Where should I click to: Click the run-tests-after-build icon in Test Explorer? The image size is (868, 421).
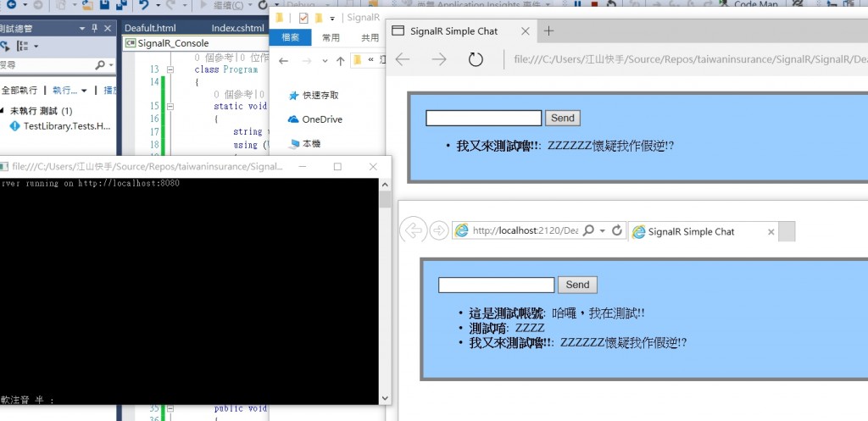point(4,46)
